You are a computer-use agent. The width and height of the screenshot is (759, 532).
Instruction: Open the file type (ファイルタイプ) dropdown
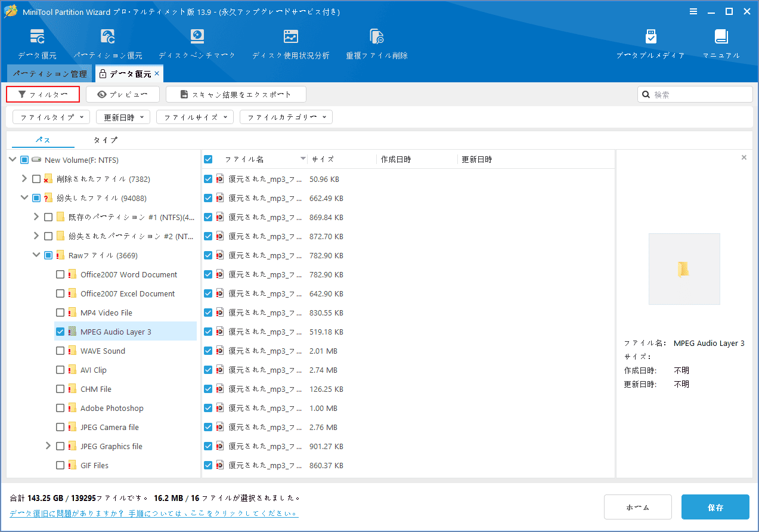tap(51, 117)
